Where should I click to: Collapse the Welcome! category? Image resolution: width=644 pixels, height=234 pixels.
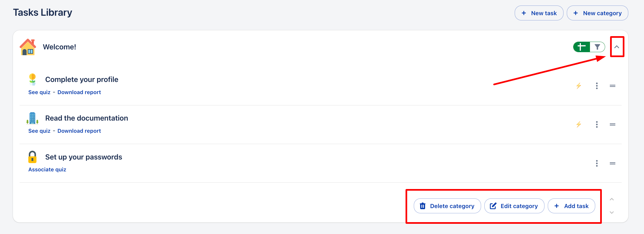pos(617,47)
